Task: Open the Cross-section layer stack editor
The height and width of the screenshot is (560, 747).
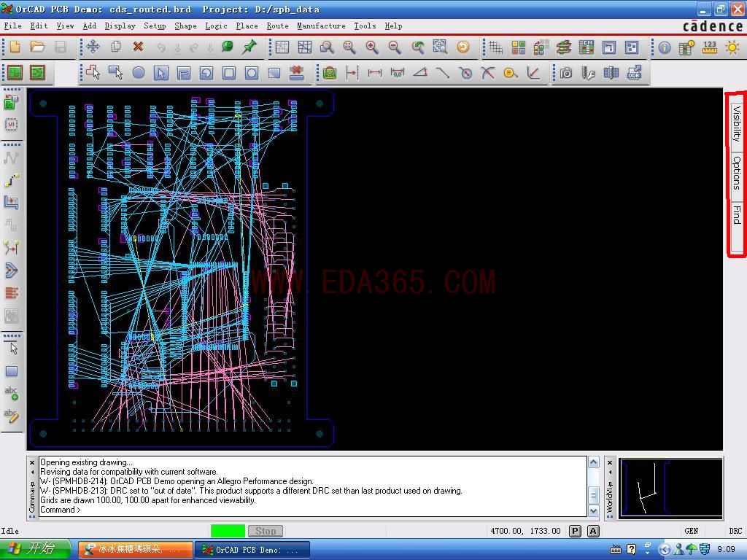Action: point(564,47)
